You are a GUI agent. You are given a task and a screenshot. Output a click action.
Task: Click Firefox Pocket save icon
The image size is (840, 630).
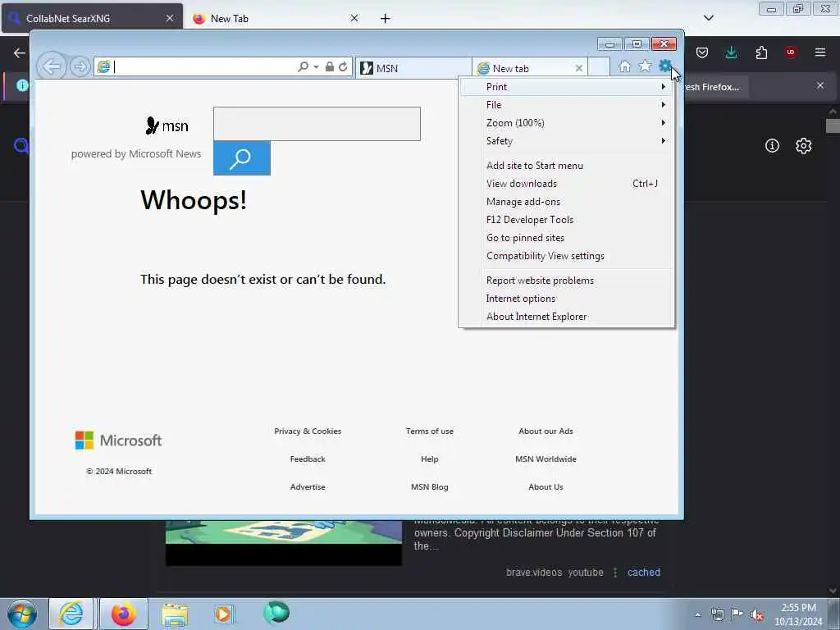(x=702, y=52)
